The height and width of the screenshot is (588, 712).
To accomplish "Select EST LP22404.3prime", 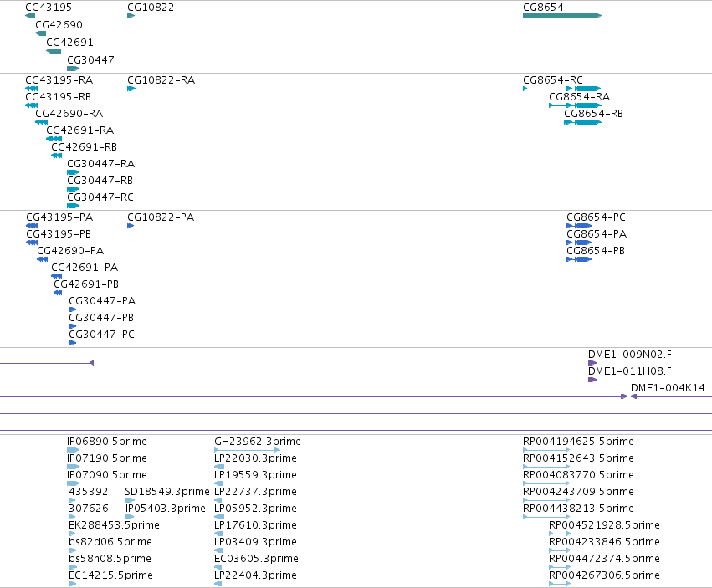I will 256,575.
